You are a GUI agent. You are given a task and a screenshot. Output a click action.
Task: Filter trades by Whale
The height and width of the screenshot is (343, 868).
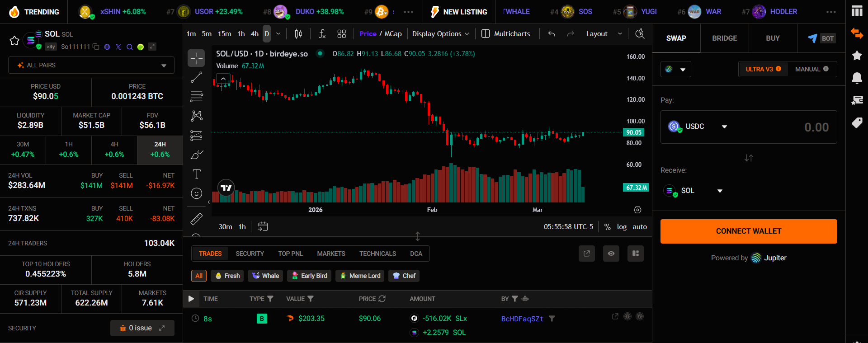click(x=266, y=276)
